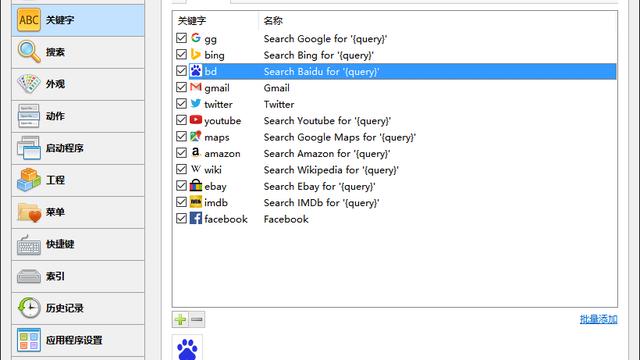Select the 快捷键 hotkeys category
Screen dimensions: 640x360
click(78, 244)
